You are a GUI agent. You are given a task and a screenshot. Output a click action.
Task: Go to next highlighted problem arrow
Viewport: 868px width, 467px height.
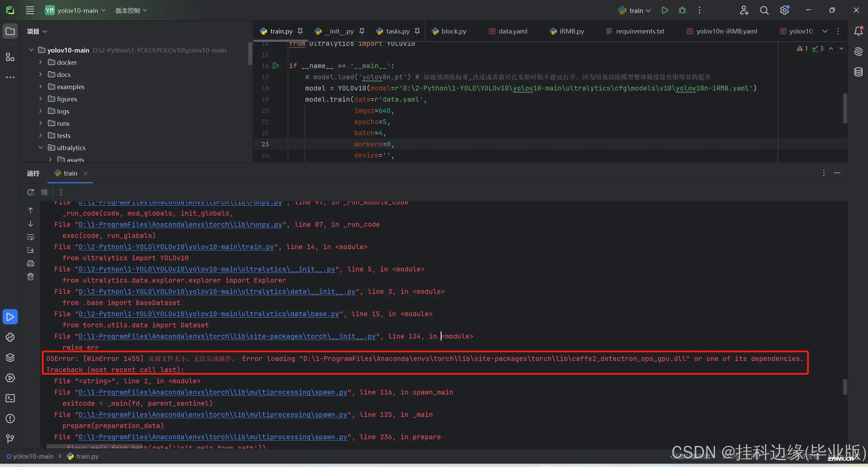pyautogui.click(x=842, y=48)
